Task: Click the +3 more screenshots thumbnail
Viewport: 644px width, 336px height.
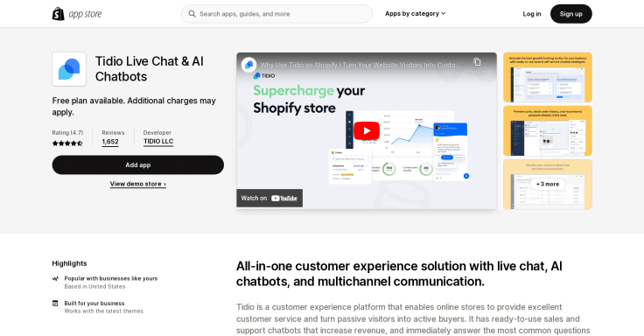Action: click(x=548, y=184)
